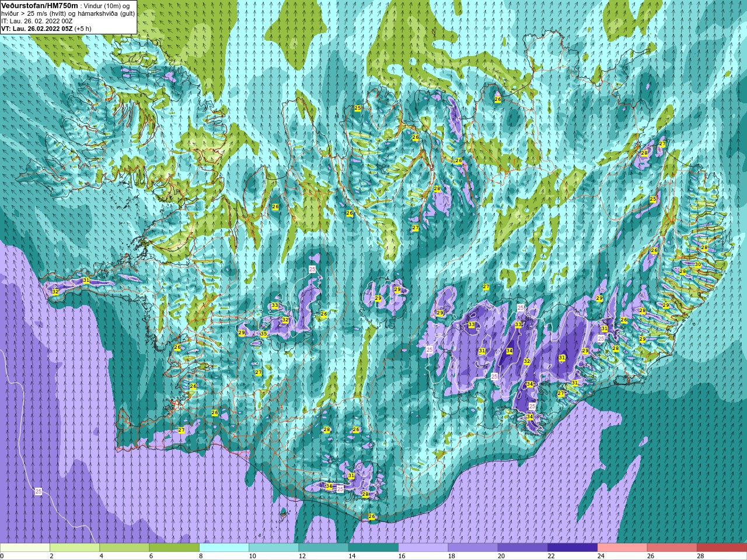
Task: Click the dark teal 14–16 m/s swatch
Action: pos(373,548)
